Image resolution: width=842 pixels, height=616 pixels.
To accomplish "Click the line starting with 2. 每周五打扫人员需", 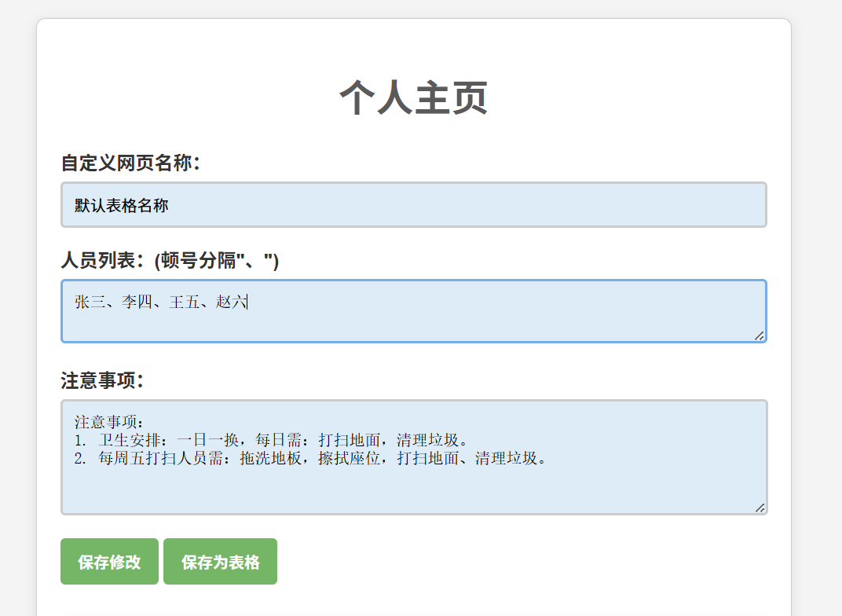I will pyautogui.click(x=311, y=458).
